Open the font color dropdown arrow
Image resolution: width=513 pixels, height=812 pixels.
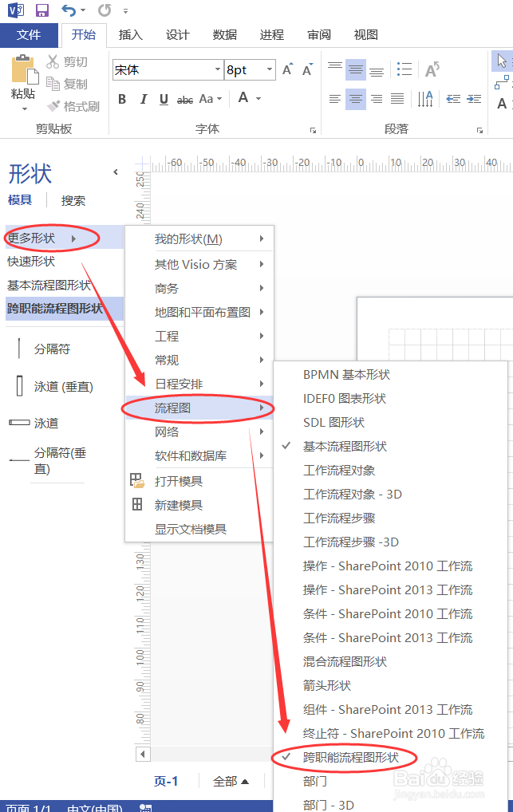[258, 98]
